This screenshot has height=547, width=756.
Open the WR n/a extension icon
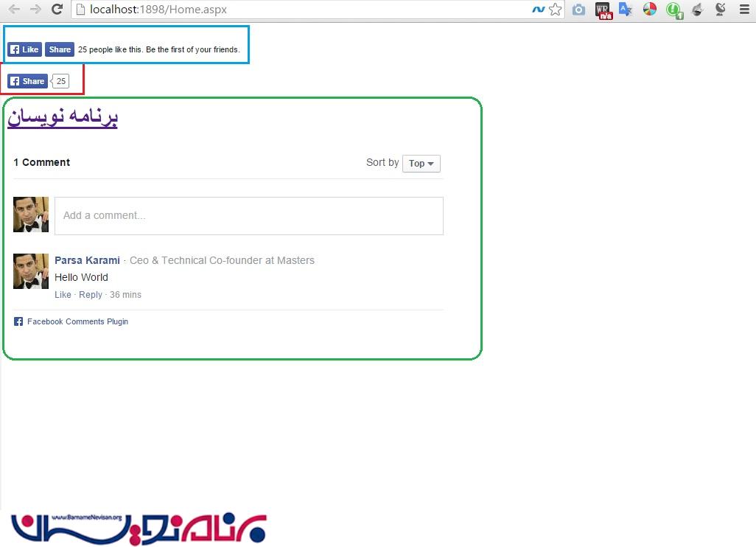coord(603,10)
